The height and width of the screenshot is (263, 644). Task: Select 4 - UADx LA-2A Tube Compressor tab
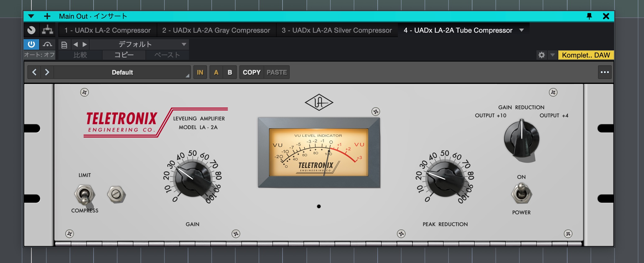[458, 30]
